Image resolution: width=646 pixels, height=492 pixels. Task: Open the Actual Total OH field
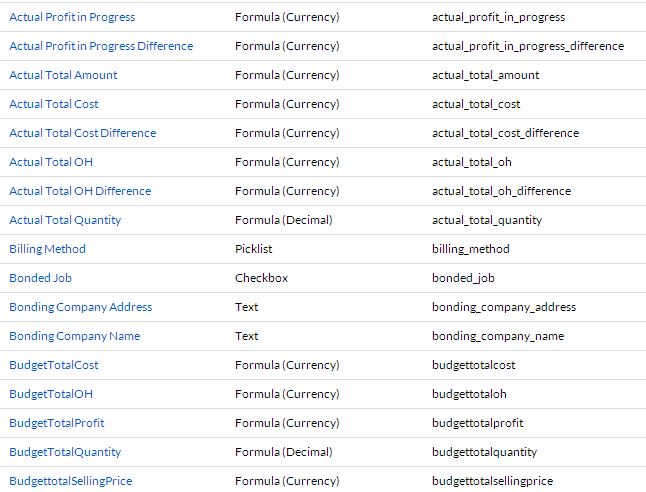coord(51,162)
